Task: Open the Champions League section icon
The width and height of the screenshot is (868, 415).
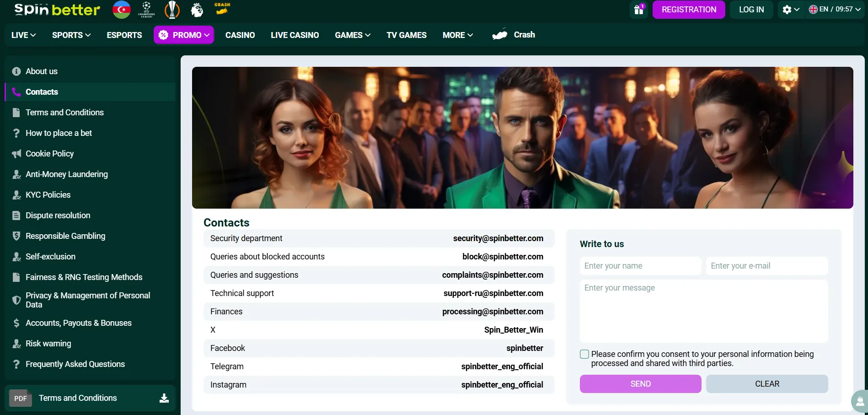Action: coord(147,9)
